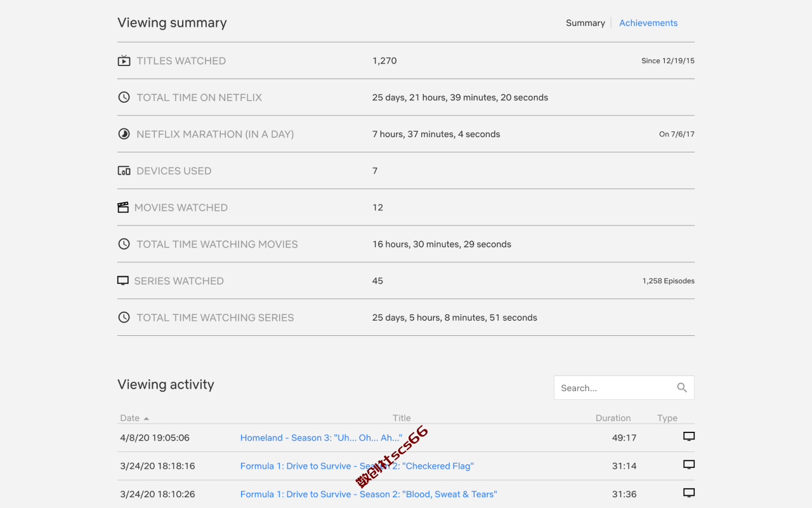Viewport: 812px width, 508px height.
Task: Select "25 days, 5 hours, 8 minutes, 51 seconds"
Action: pyautogui.click(x=454, y=317)
